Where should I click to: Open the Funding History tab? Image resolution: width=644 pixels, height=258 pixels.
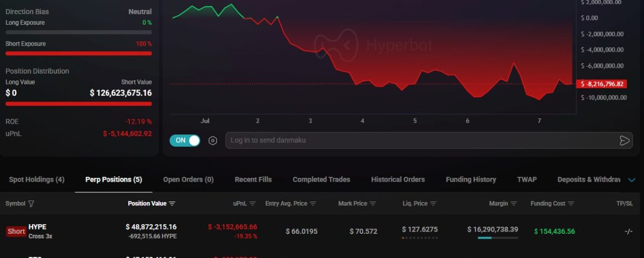click(x=471, y=180)
